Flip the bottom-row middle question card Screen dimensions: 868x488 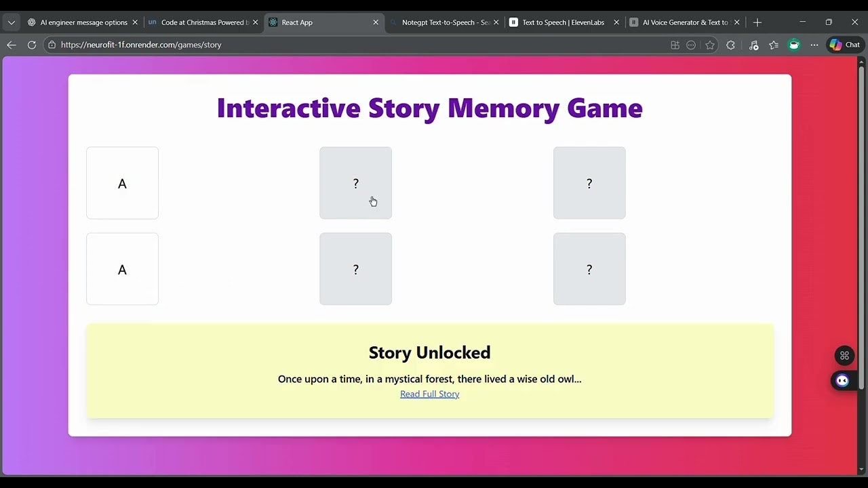(x=355, y=269)
